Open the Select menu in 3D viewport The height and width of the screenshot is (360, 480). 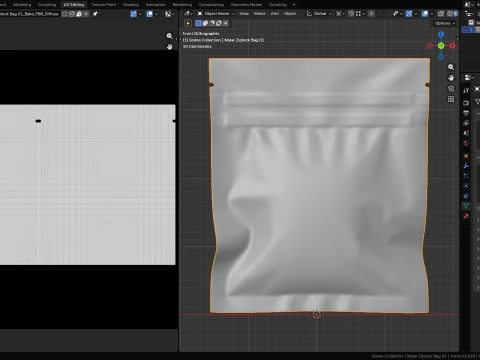pyautogui.click(x=259, y=14)
